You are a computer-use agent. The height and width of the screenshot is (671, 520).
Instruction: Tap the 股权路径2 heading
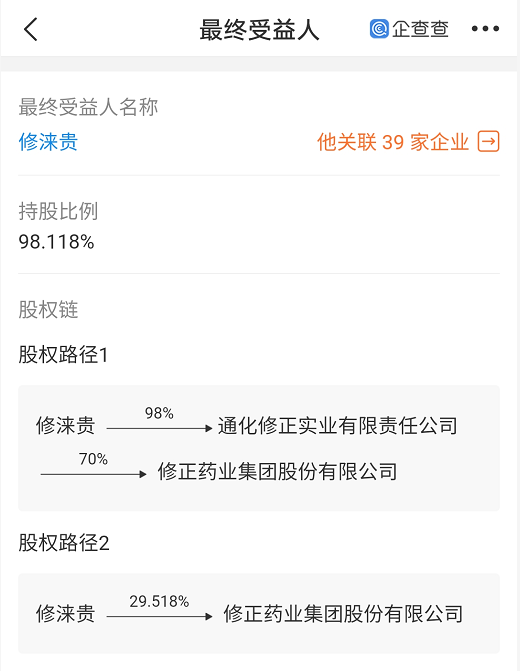click(64, 543)
